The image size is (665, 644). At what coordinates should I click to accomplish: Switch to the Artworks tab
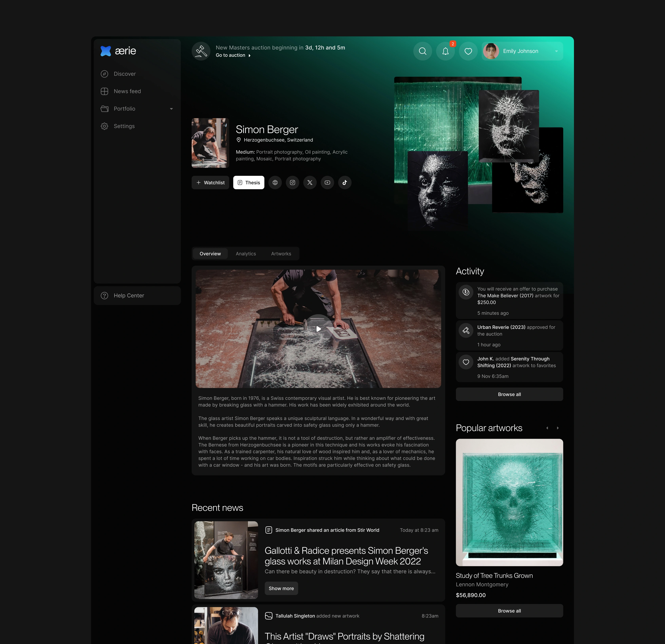[281, 254]
